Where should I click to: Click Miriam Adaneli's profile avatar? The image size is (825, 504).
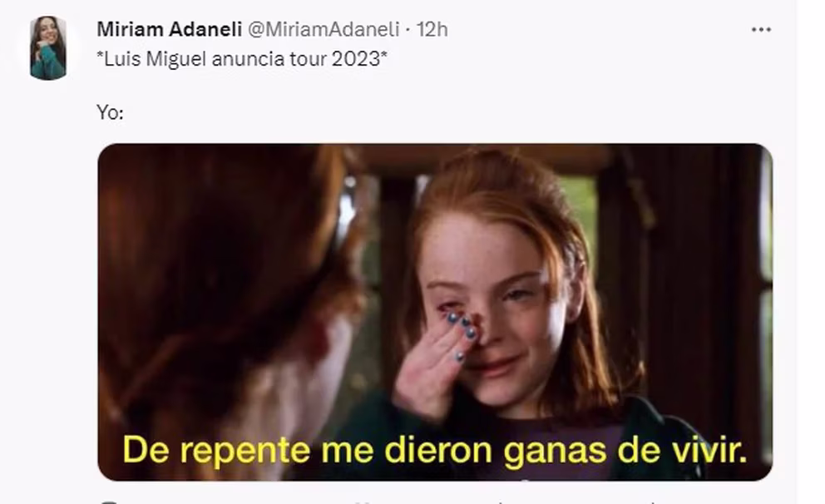pos(48,48)
